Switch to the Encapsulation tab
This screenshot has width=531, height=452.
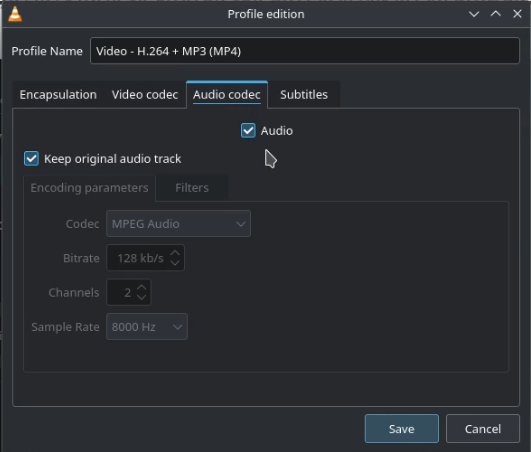[x=58, y=95]
